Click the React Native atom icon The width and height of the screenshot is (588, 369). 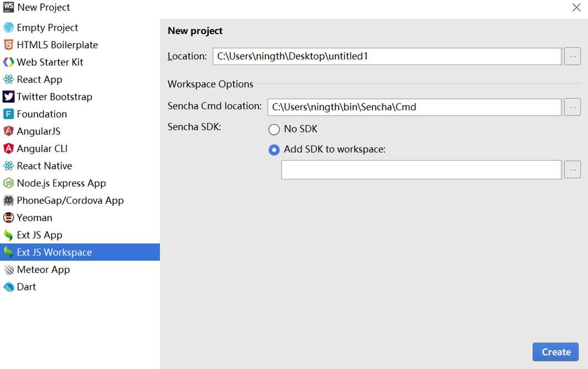9,166
